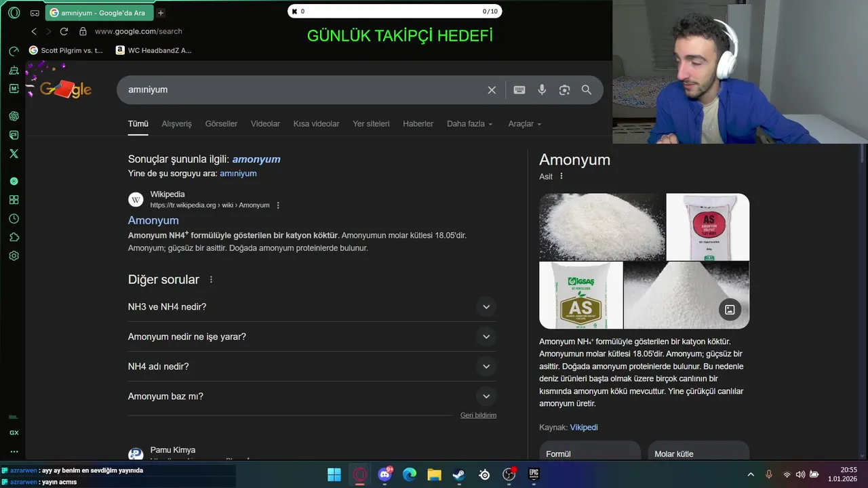The width and height of the screenshot is (868, 488).
Task: Expand "Amonyum nedir ne işe yarar?" question
Action: click(x=312, y=337)
